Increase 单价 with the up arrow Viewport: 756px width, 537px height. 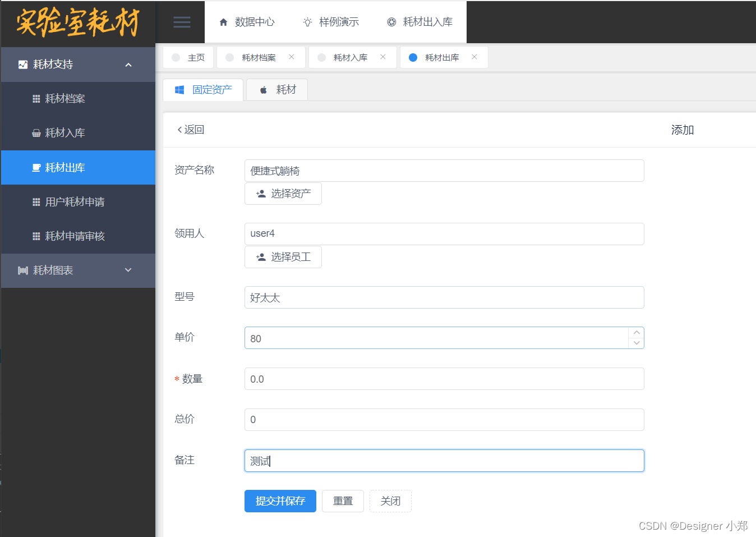[x=637, y=333]
